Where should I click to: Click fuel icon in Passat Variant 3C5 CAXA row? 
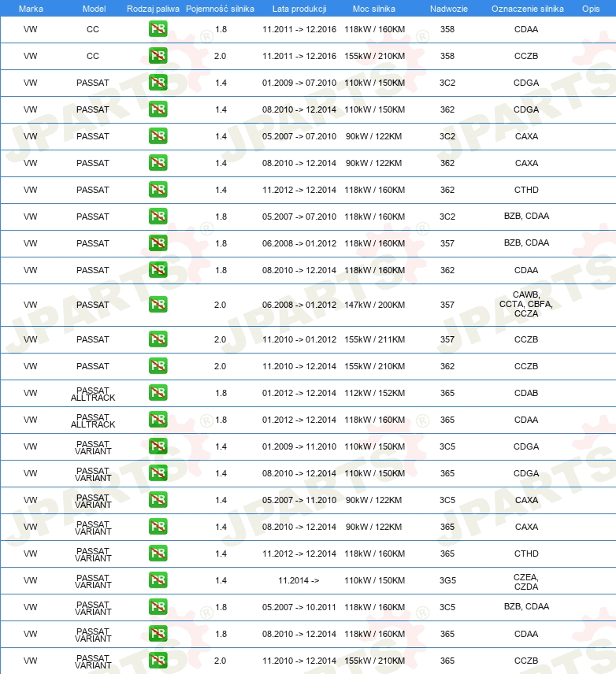click(158, 500)
